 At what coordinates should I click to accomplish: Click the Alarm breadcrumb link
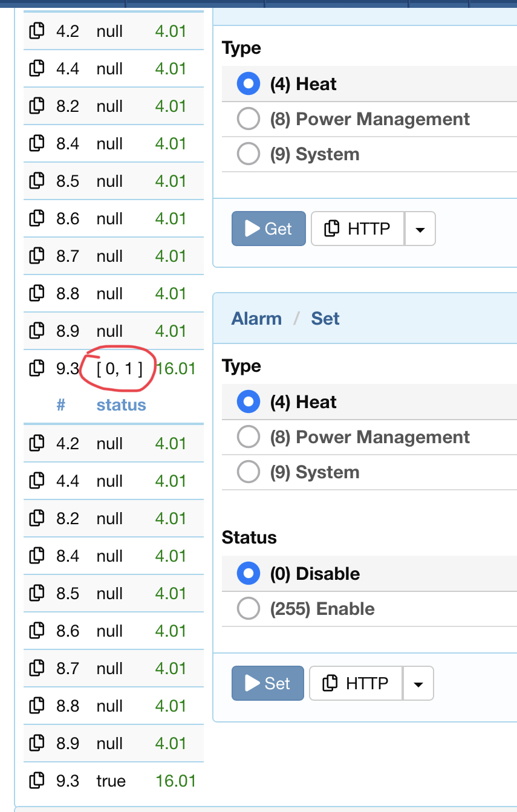256,319
